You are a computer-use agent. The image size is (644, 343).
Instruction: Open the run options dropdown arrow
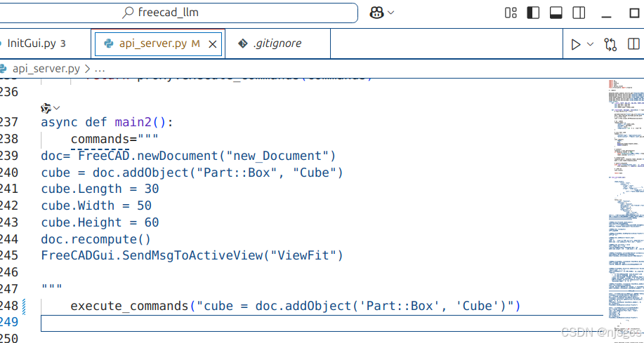tap(590, 44)
